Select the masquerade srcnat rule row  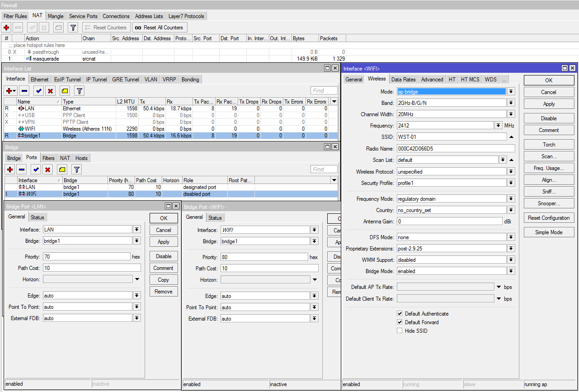(174, 59)
